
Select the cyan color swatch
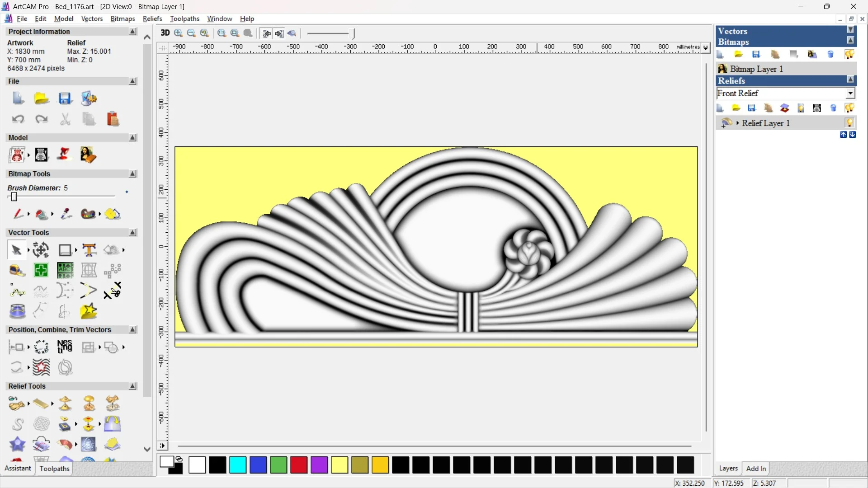[x=238, y=465]
